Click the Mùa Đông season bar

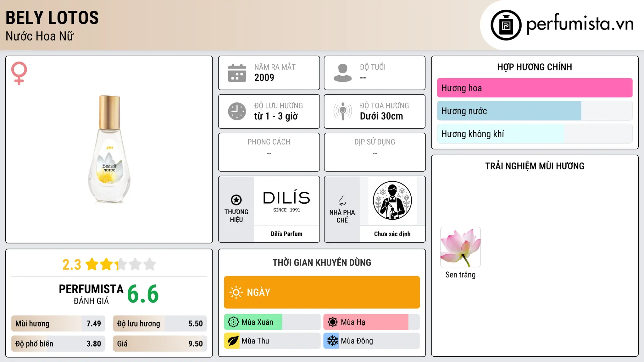372,341
